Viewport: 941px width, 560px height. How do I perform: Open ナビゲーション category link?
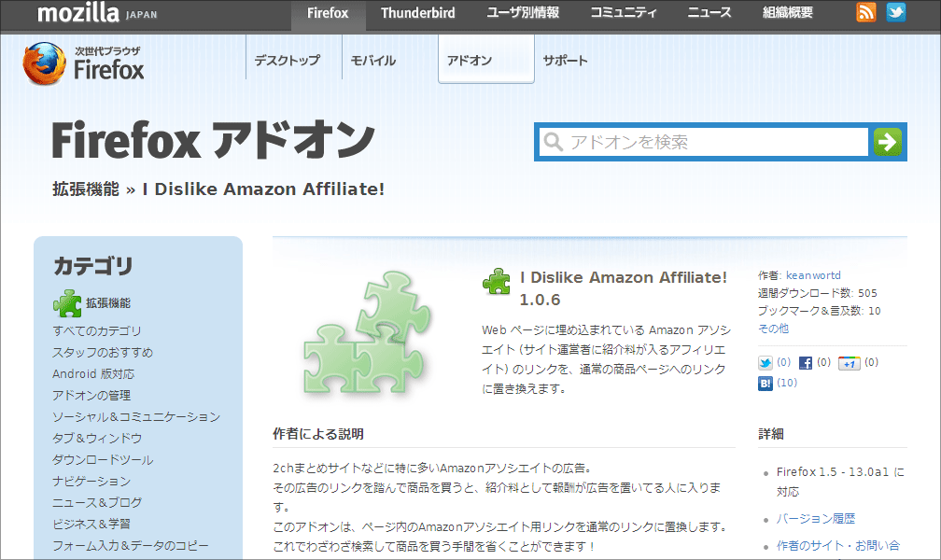(91, 482)
